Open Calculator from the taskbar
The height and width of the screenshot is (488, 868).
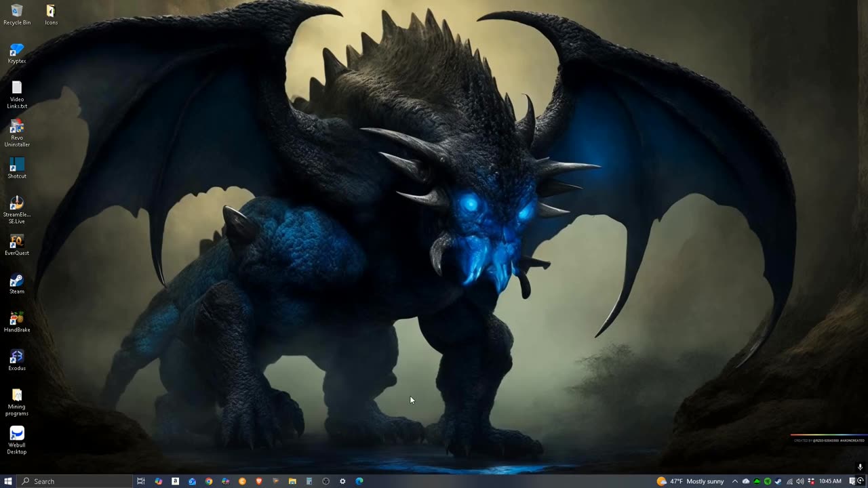point(309,481)
